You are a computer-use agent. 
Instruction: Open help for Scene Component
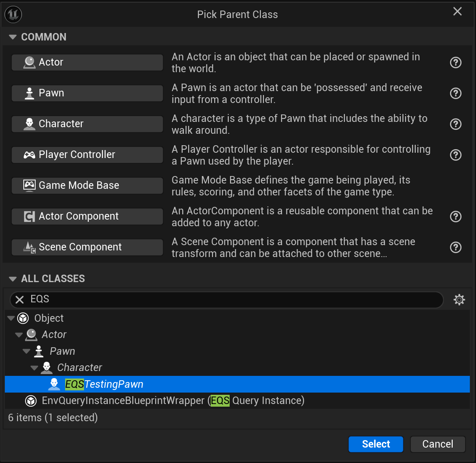[456, 247]
